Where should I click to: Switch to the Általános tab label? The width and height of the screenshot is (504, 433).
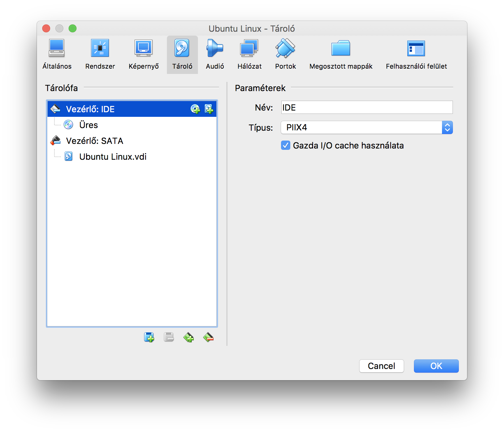coord(57,66)
